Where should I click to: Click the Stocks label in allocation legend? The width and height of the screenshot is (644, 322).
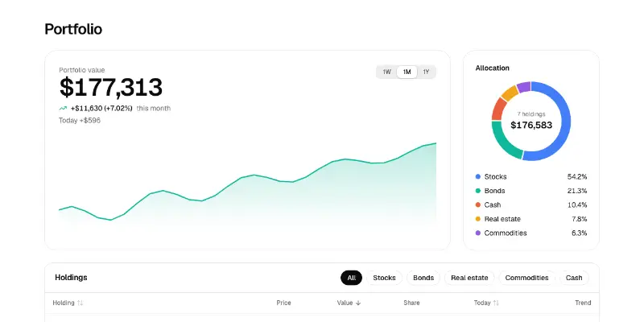(x=495, y=176)
